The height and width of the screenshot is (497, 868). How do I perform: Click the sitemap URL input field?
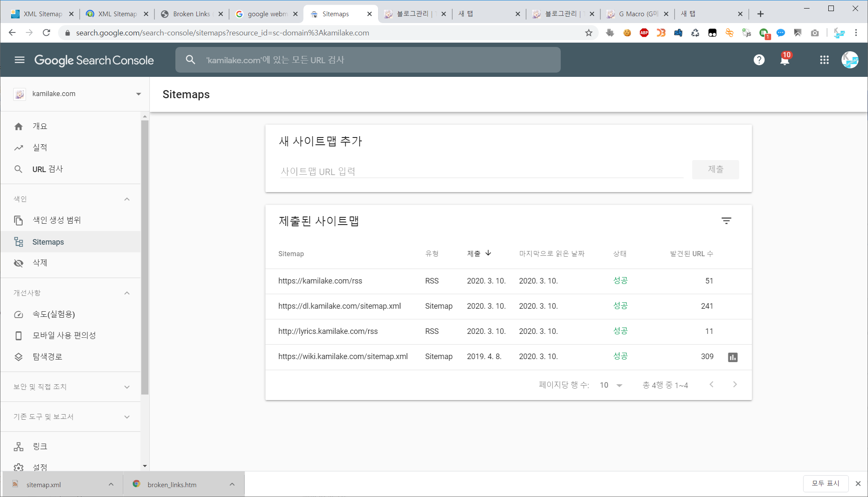[x=481, y=172]
